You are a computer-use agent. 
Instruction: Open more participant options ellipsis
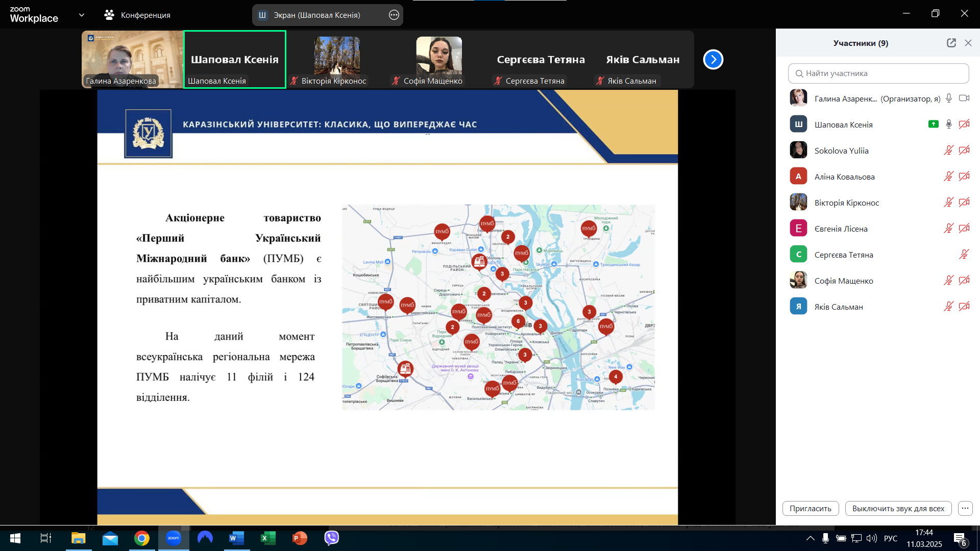(965, 509)
